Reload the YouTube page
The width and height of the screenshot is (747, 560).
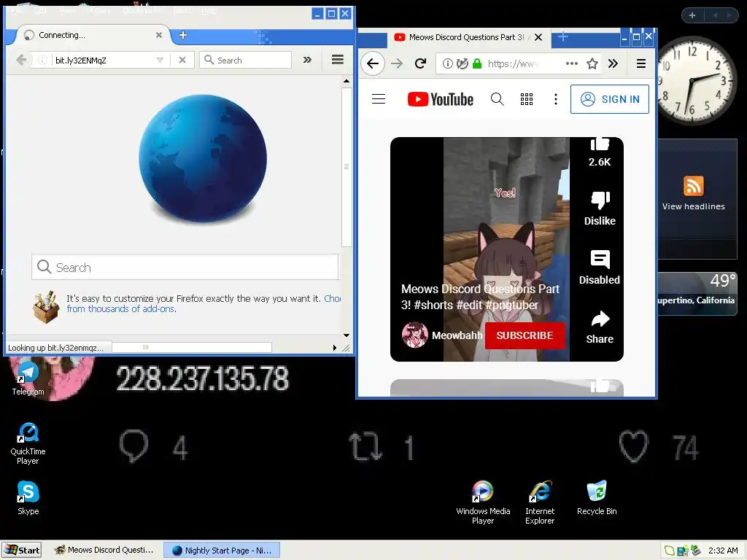click(x=420, y=63)
